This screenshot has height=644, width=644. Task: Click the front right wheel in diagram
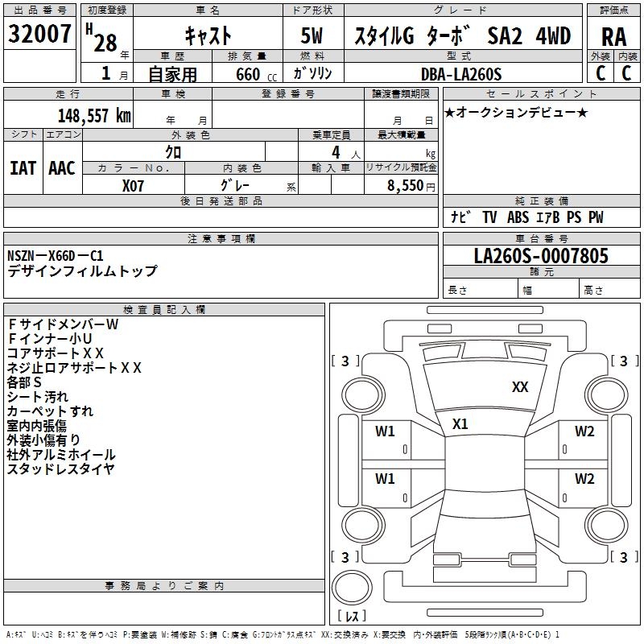[606, 395]
